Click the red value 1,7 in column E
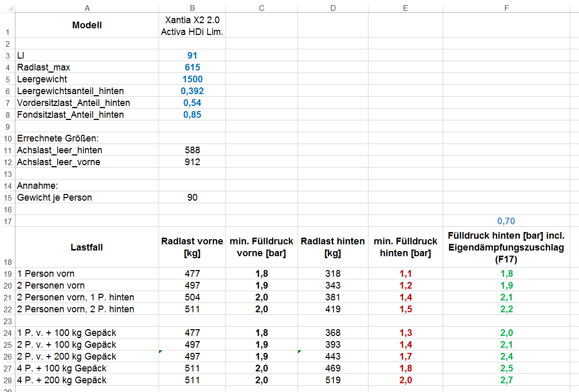This screenshot has height=392, width=579. (x=405, y=356)
